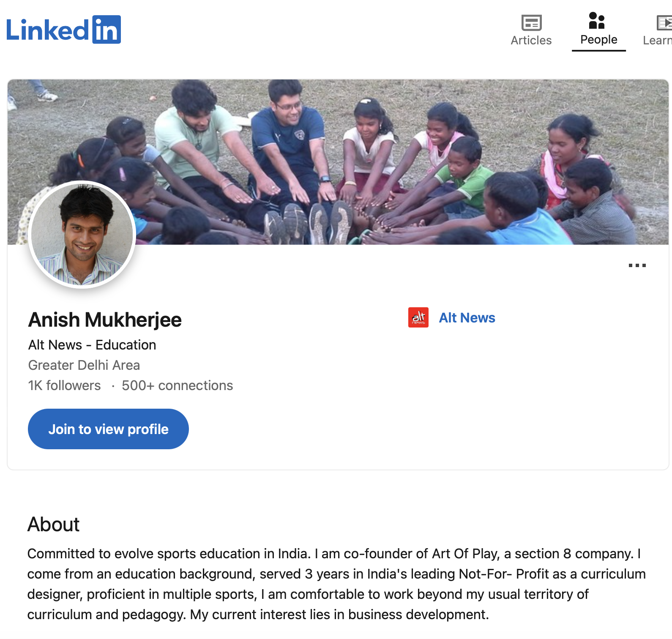Click Anish Mukherjee's round profile photo
Image resolution: width=672 pixels, height=639 pixels.
82,235
